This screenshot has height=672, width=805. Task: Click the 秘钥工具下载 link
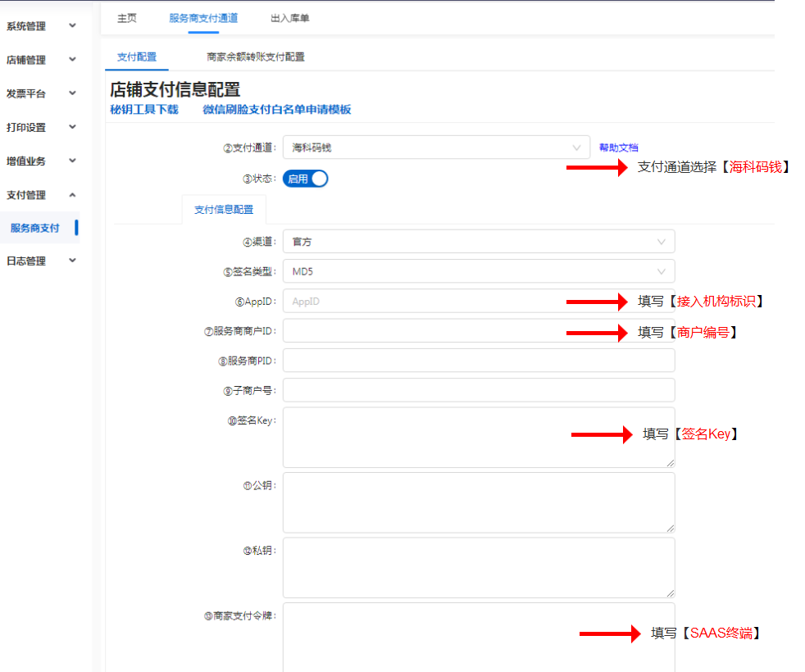(x=144, y=110)
